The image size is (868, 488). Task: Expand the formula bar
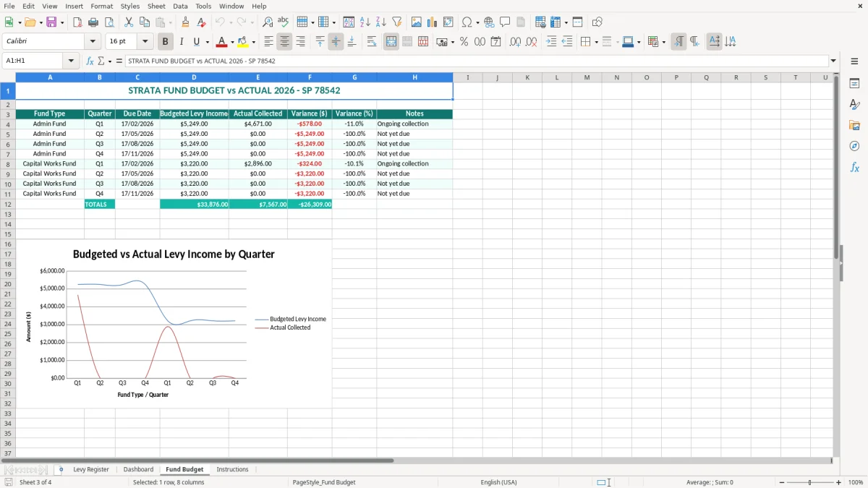pyautogui.click(x=833, y=61)
